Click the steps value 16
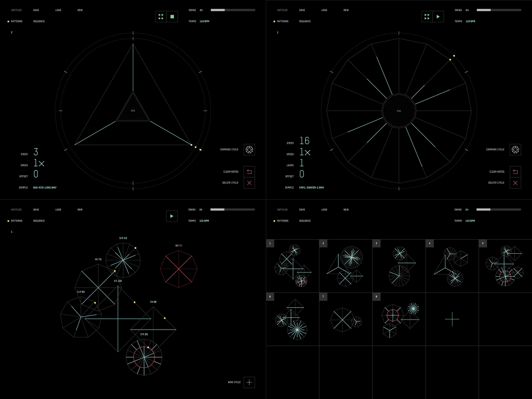Screen dimensions: 532x399 coord(304,141)
